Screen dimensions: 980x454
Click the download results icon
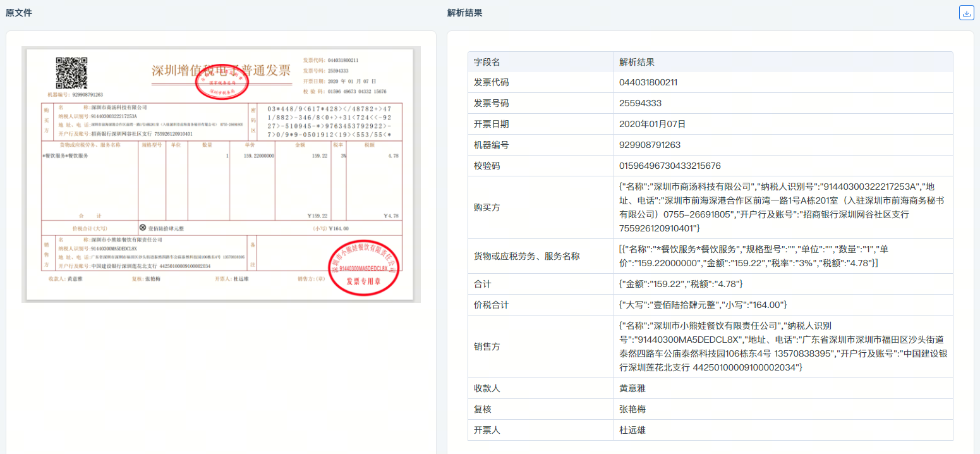(965, 12)
